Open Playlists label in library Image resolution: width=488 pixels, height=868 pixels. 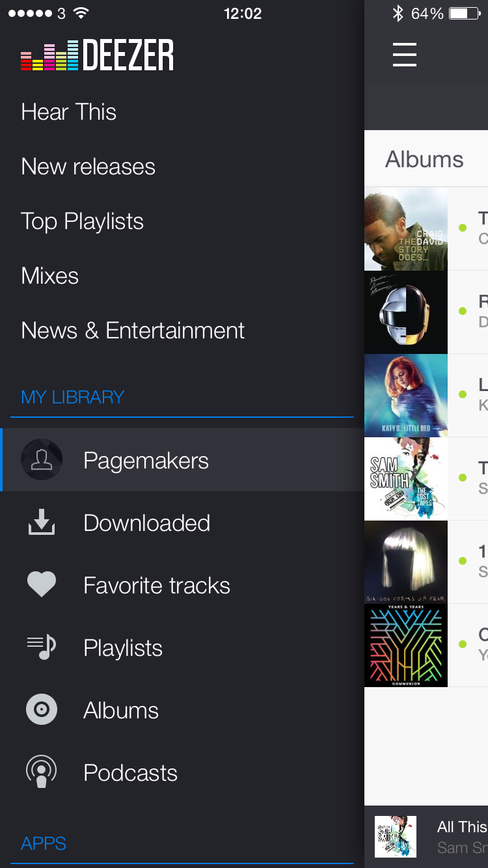tap(123, 648)
